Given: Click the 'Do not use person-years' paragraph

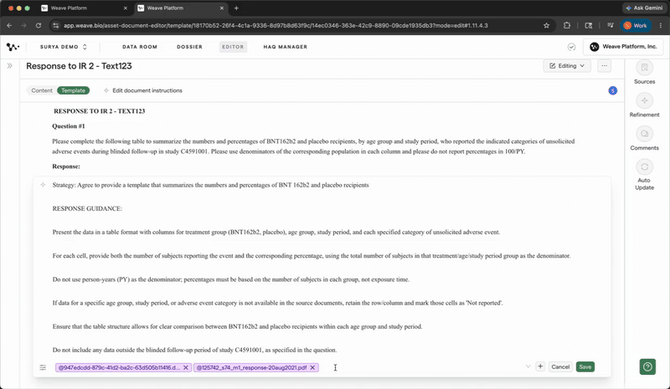Looking at the screenshot, I should pos(231,280).
